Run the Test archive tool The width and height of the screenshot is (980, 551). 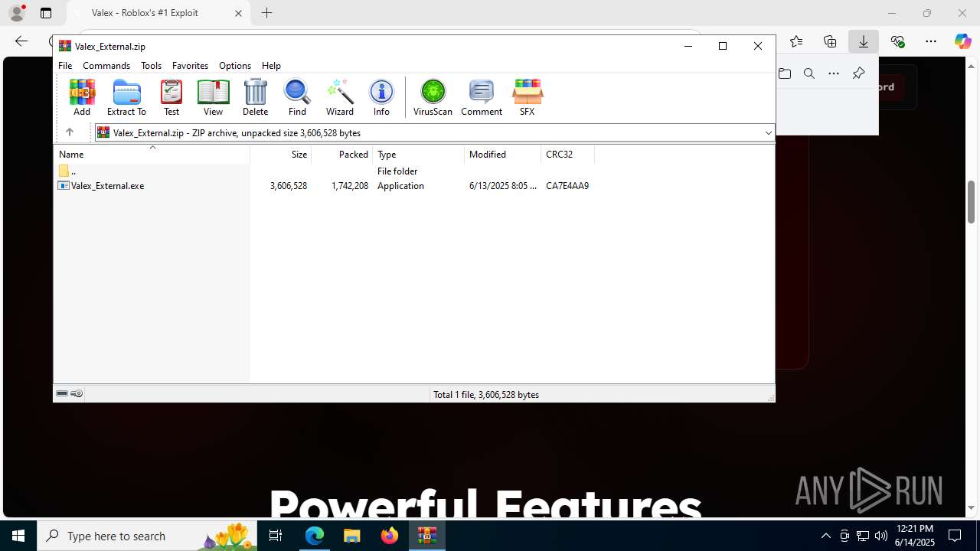(x=171, y=97)
